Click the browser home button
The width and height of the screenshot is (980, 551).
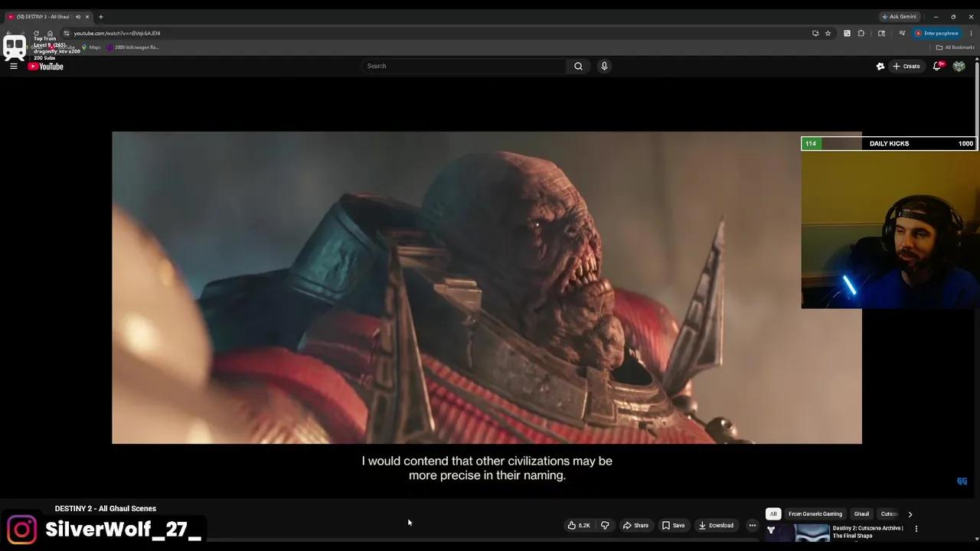[x=50, y=34]
